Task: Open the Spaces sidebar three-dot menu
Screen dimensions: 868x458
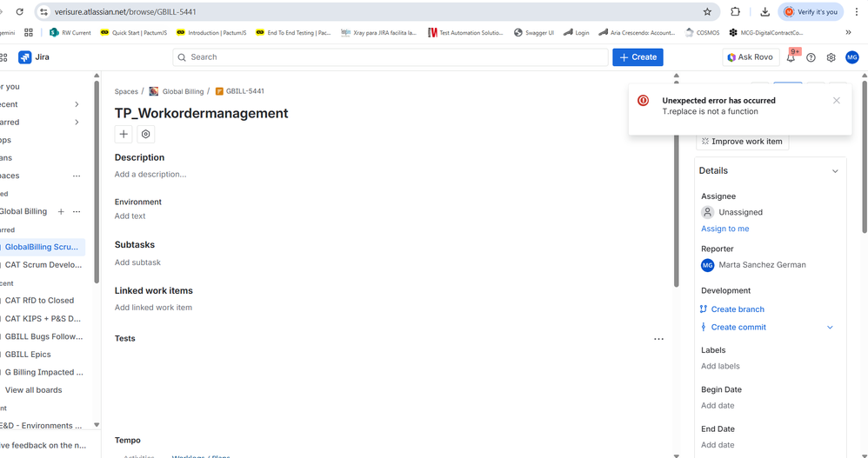Action: click(77, 176)
